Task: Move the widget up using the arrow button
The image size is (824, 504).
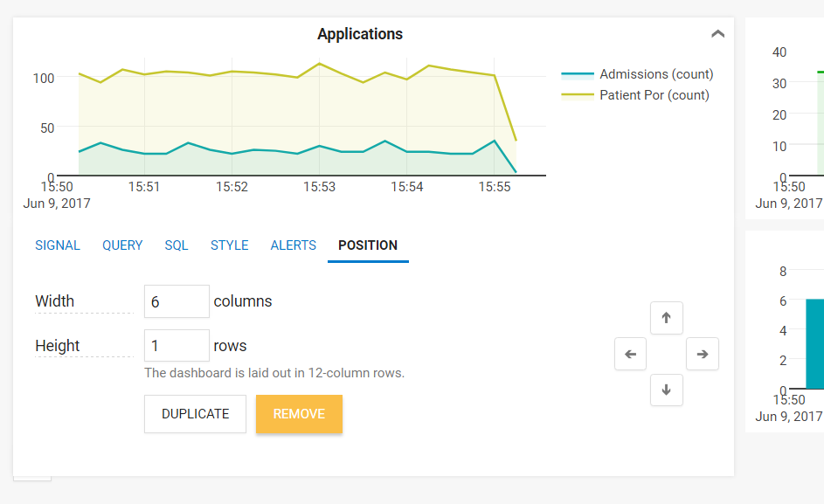Action: [666, 317]
